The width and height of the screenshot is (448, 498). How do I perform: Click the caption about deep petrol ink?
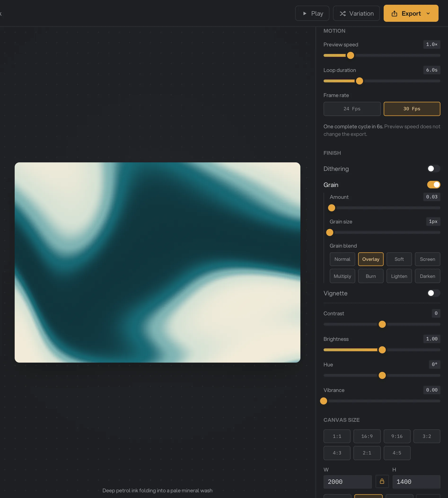[x=157, y=491]
